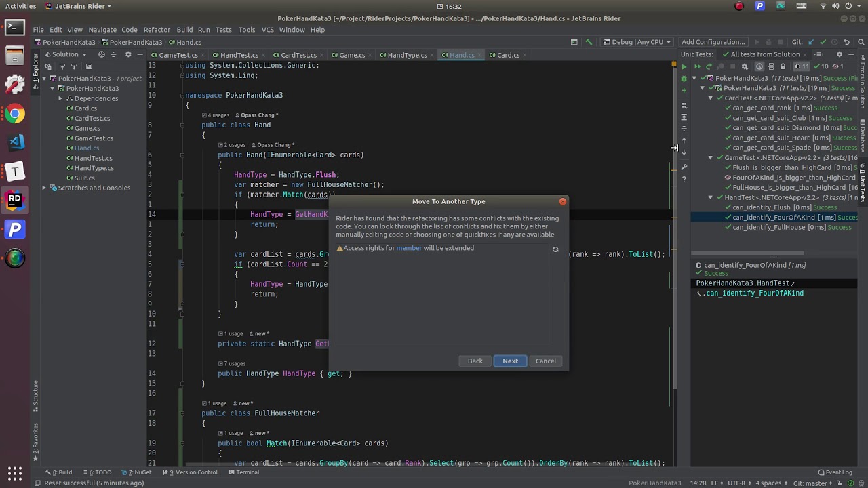Click the member link in conflict message
868x488 pixels.
[409, 248]
